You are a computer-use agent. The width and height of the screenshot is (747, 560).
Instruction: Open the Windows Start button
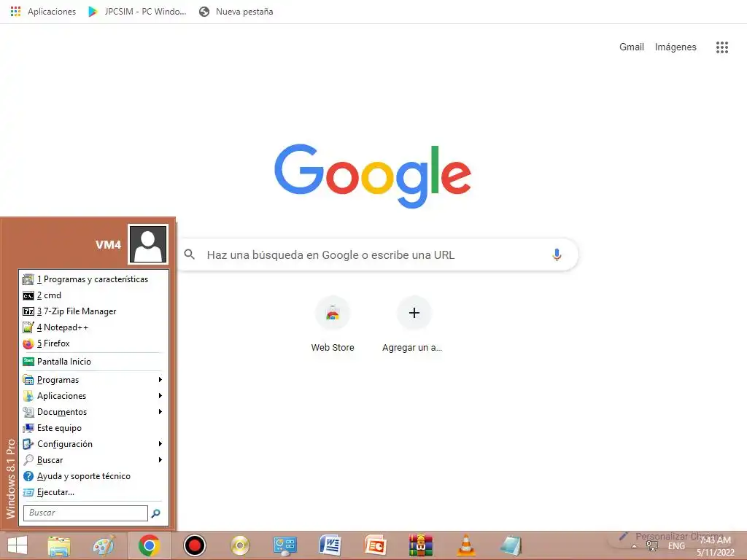pos(18,545)
